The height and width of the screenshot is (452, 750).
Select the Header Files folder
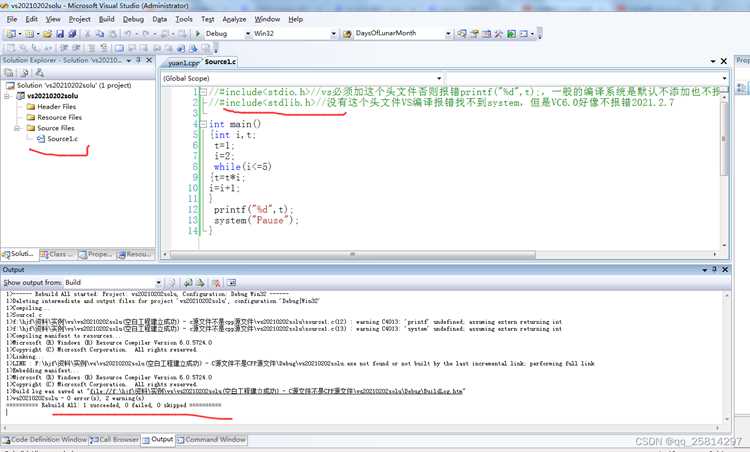[56, 107]
